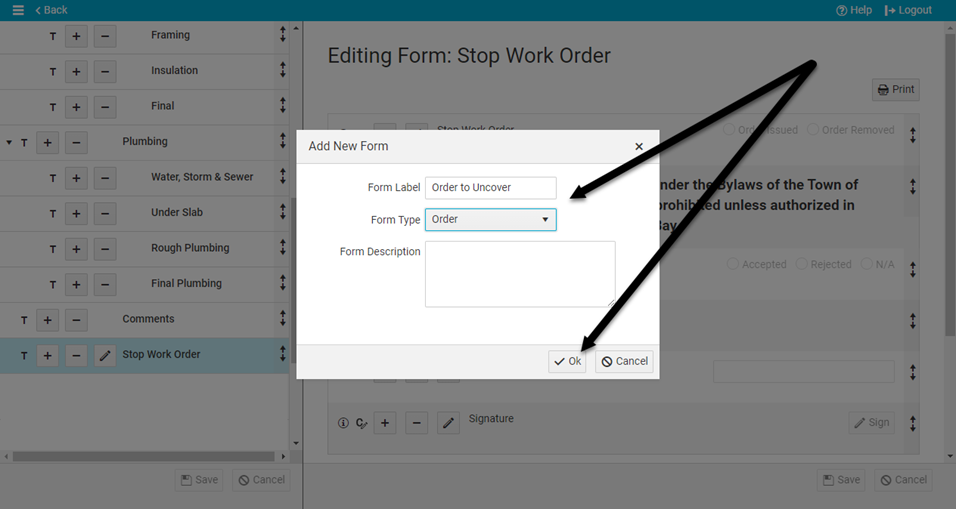This screenshot has height=509, width=956.
Task: Click the info icon on the Signature row
Action: (x=343, y=423)
